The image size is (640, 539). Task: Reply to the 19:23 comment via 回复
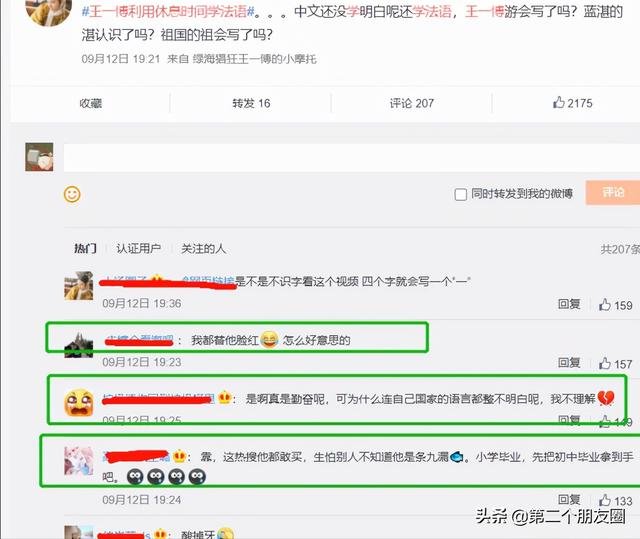tap(569, 363)
